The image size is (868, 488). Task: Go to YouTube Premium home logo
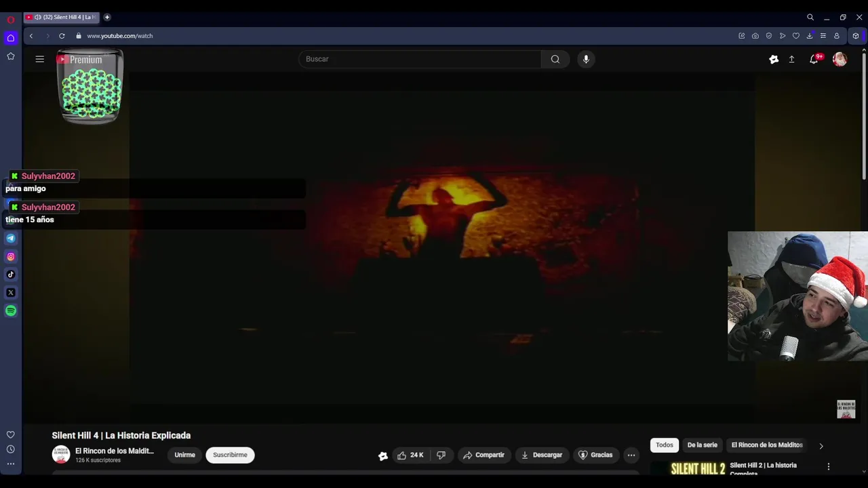(79, 60)
